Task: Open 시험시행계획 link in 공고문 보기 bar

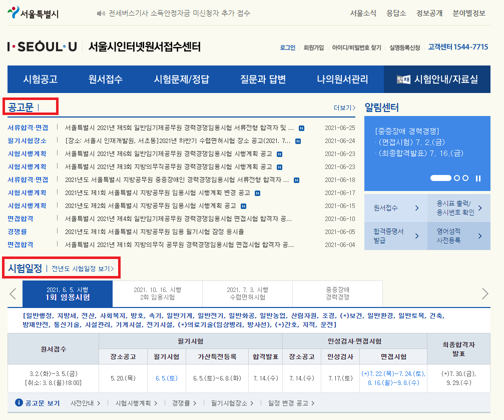Action: [x=136, y=403]
